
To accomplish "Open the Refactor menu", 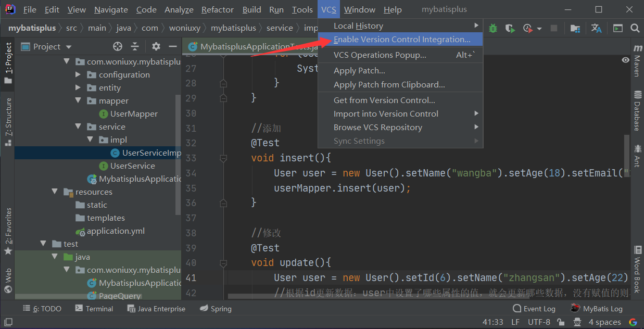I will coord(218,9).
